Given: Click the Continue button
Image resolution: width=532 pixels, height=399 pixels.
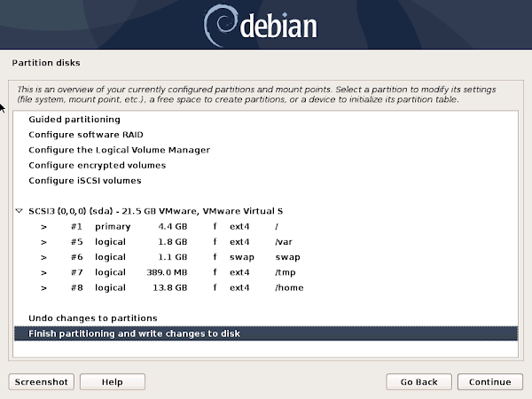Looking at the screenshot, I should pos(490,382).
